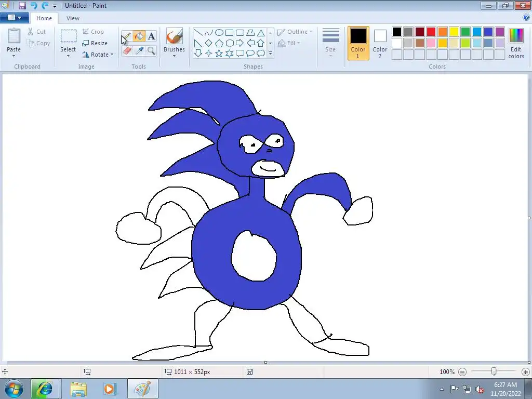Image resolution: width=532 pixels, height=399 pixels.
Task: Choose the Curve shape
Action: pos(209,33)
